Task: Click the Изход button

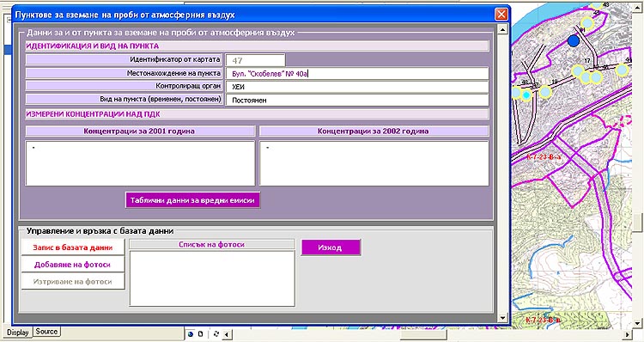Action: [331, 247]
